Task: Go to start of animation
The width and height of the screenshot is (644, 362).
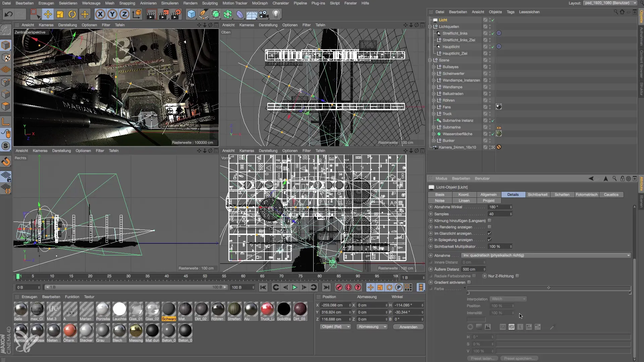Action: 263,287
